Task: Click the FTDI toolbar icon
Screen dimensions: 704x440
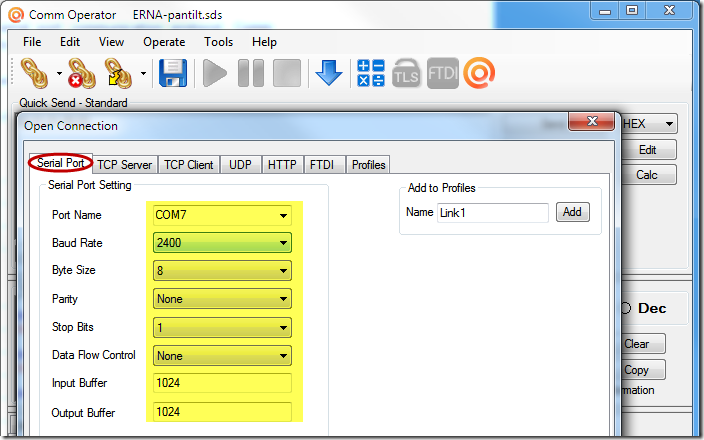Action: click(x=443, y=73)
